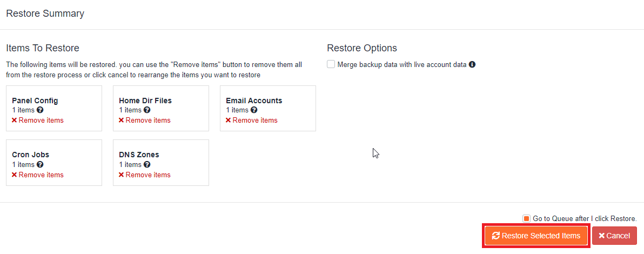Remove items from Home Dir Files
Viewport: 644px width, 254px height.
[145, 121]
